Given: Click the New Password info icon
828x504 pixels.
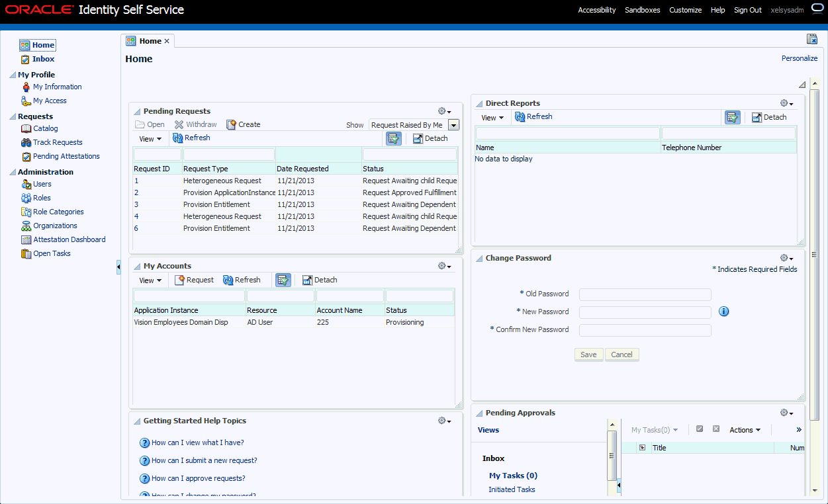Looking at the screenshot, I should point(723,312).
